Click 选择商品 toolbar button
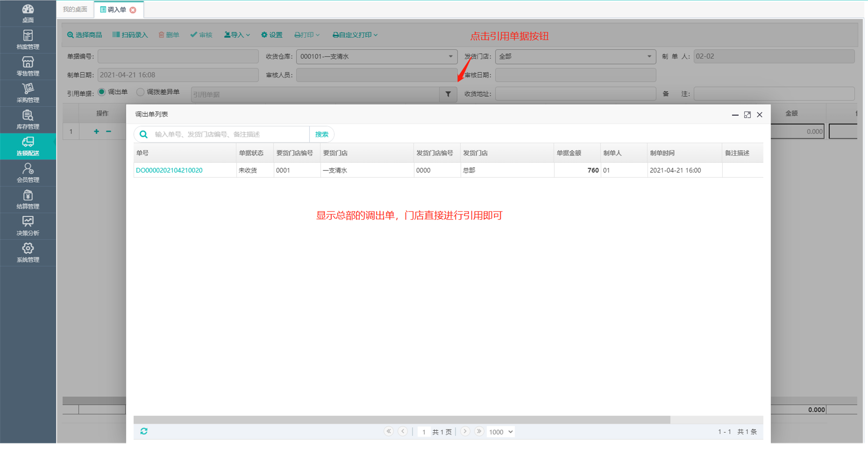 [x=85, y=35]
